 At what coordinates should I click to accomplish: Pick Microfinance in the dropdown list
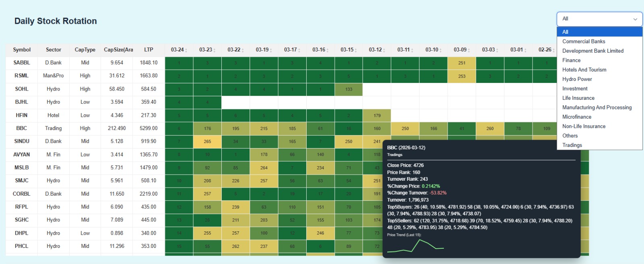tap(577, 117)
